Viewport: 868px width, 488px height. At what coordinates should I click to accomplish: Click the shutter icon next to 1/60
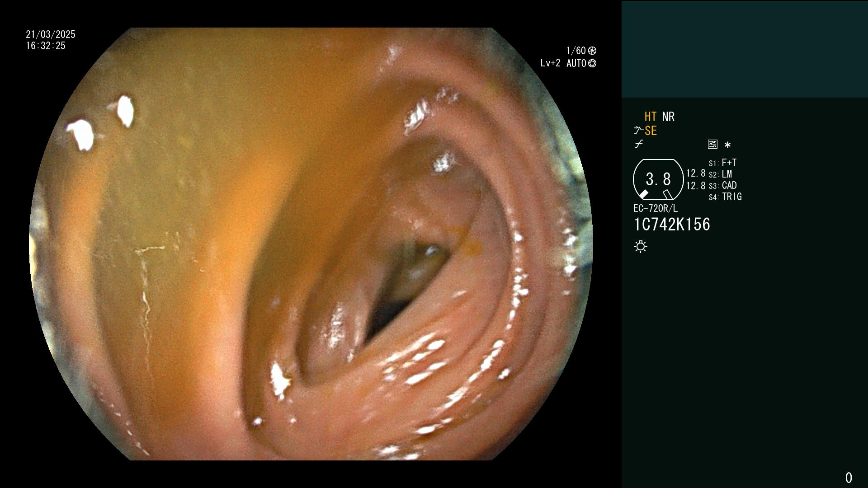click(x=592, y=51)
